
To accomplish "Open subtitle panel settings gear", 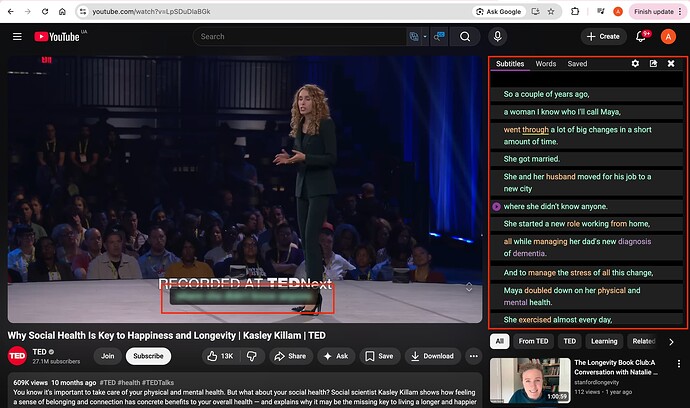I will [635, 64].
